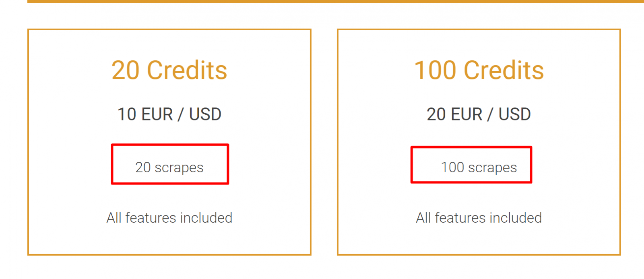The image size is (644, 279).
Task: Click "EUR" in the 100 Credits card price
Action: coord(466,114)
